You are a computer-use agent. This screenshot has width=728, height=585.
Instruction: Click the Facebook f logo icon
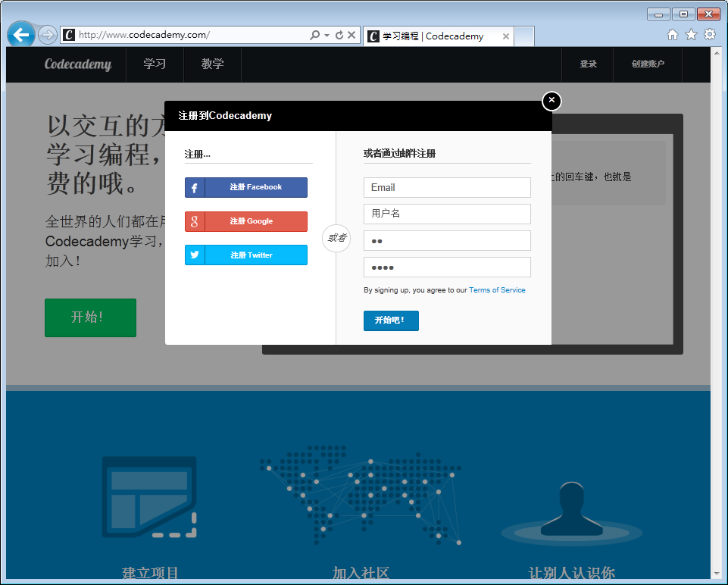click(195, 188)
